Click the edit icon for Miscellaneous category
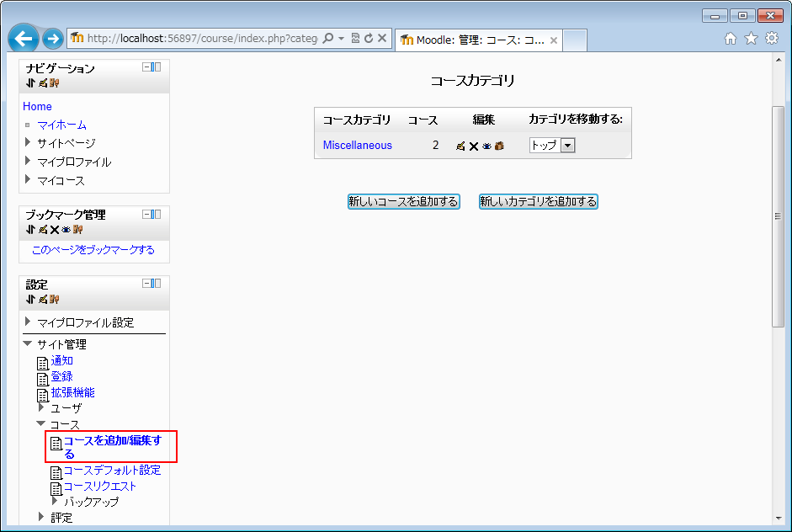 (460, 146)
